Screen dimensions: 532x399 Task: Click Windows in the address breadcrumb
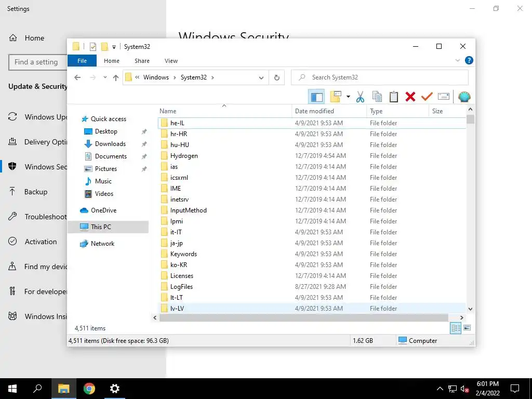(x=156, y=77)
